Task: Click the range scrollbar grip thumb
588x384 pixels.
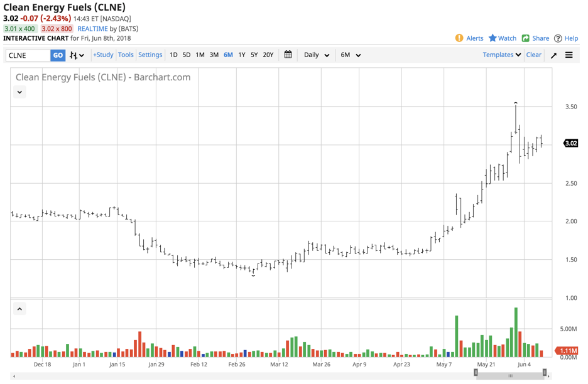Action: pos(510,376)
